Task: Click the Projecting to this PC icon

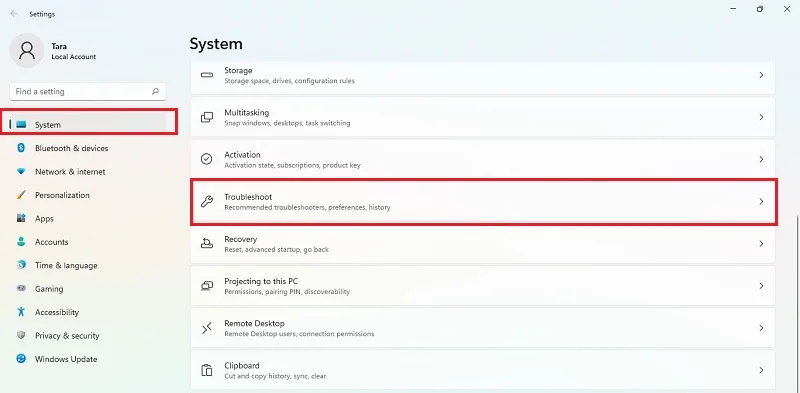Action: 207,286
